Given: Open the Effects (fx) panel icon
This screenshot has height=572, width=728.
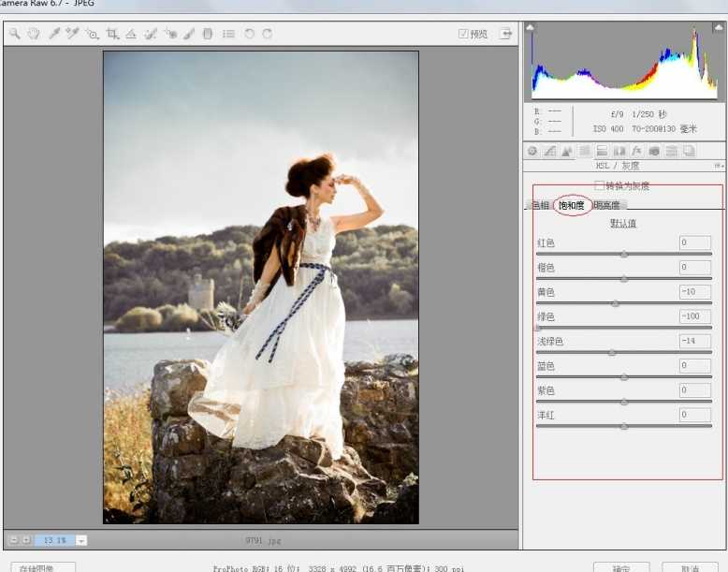Looking at the screenshot, I should tap(636, 151).
